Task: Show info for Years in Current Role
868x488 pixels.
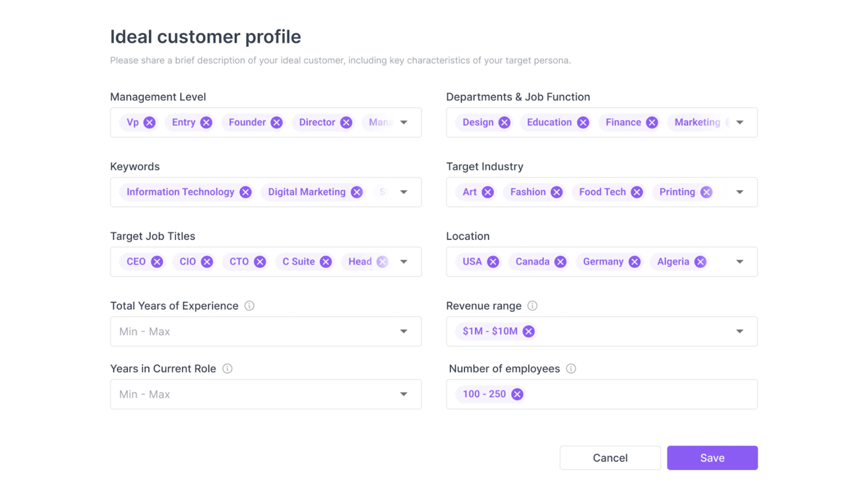Action: [x=227, y=369]
